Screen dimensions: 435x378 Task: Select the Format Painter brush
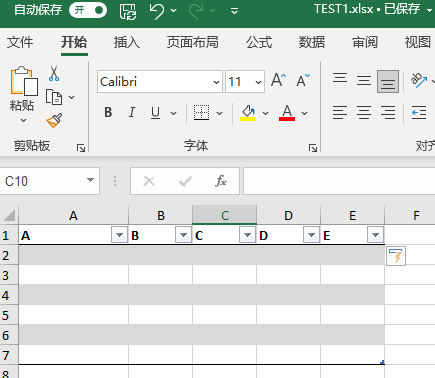pyautogui.click(x=54, y=120)
